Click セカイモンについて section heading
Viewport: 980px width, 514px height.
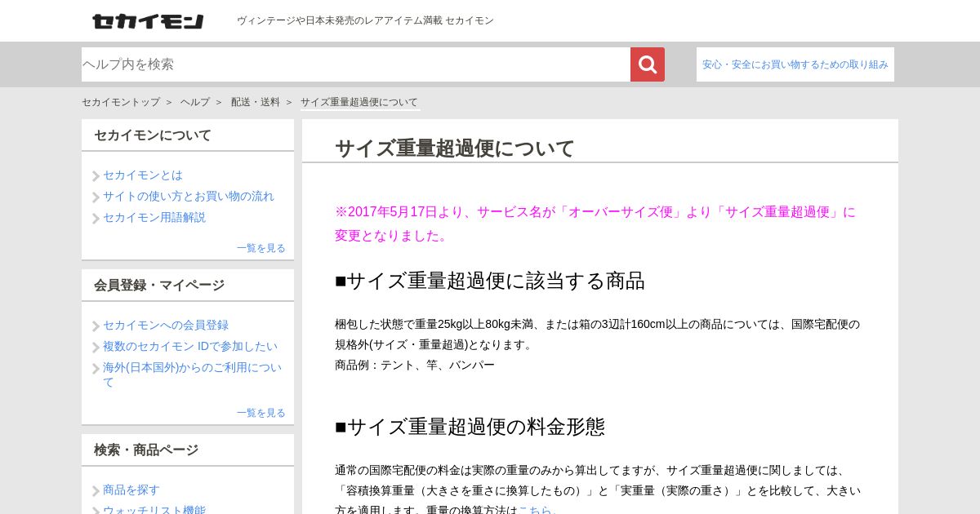click(153, 135)
